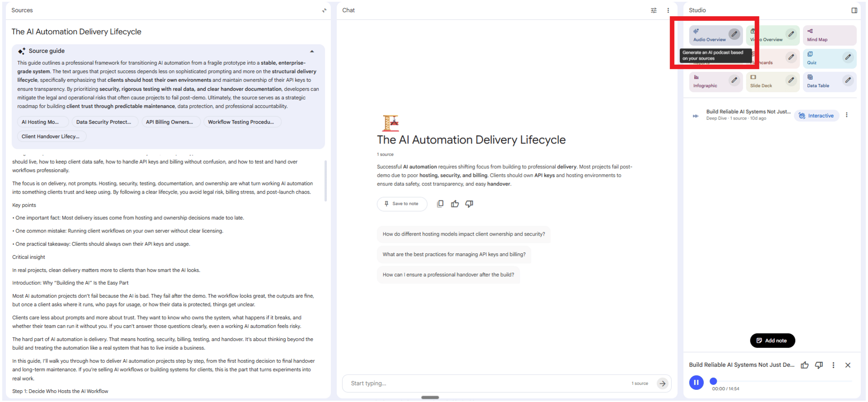868x402 pixels.
Task: Click the Sources panel scrollbar
Action: (325, 180)
